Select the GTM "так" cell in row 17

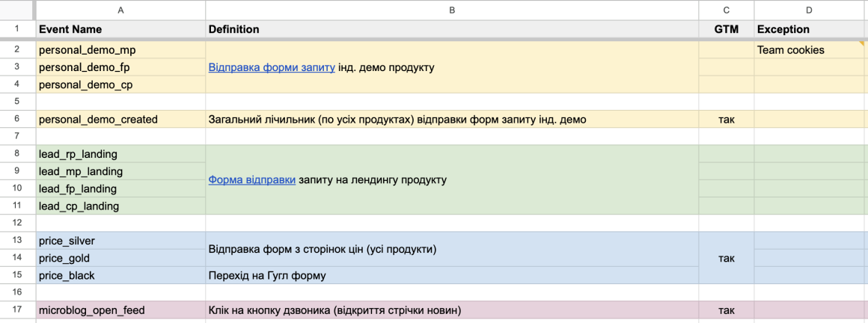tap(726, 310)
